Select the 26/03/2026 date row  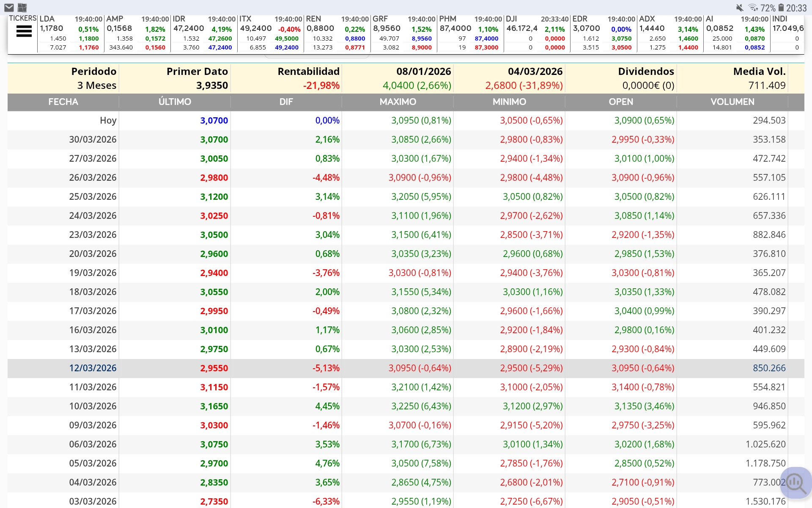pyautogui.click(x=406, y=178)
